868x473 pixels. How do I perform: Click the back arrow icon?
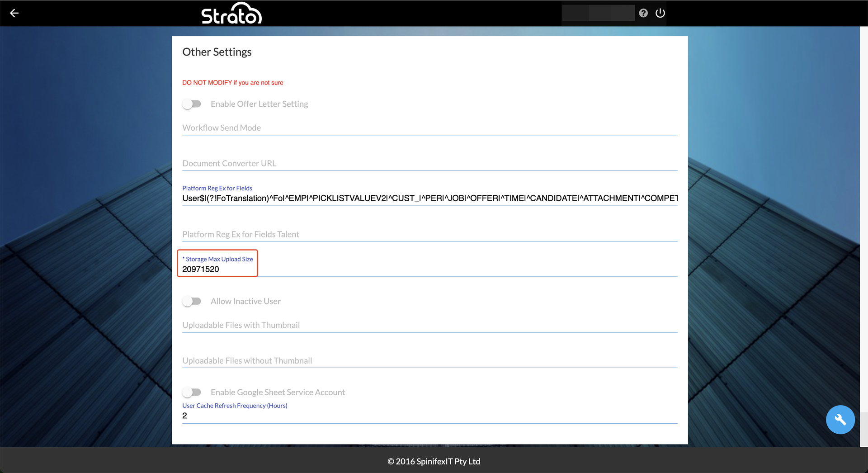coord(14,13)
